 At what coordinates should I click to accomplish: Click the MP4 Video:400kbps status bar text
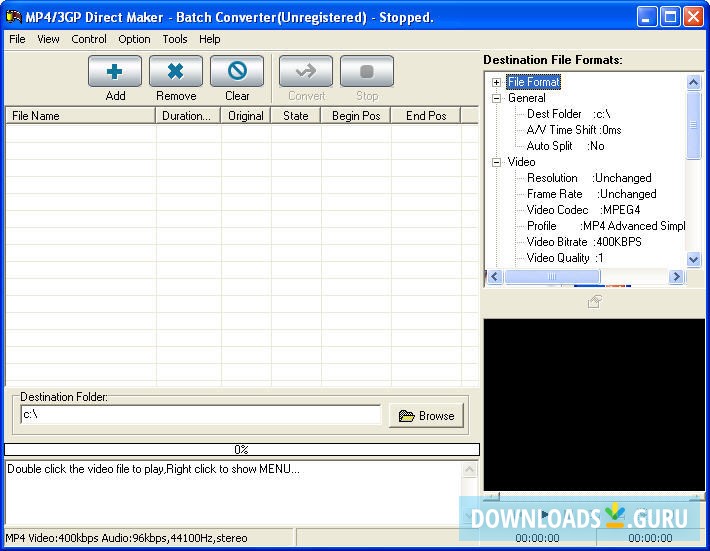coord(126,538)
